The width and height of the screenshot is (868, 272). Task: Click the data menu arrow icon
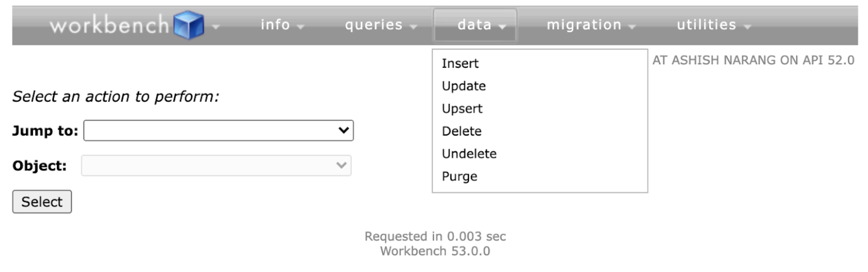(x=502, y=27)
